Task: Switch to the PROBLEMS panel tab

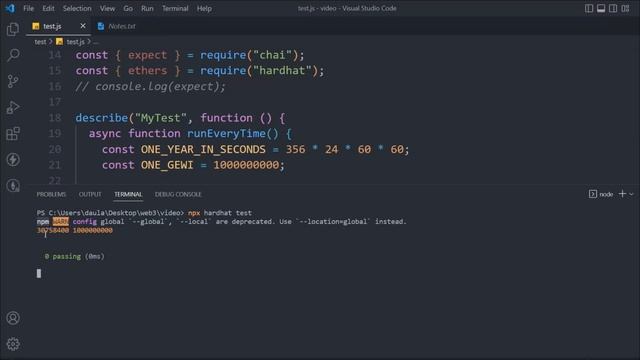Action: pyautogui.click(x=51, y=194)
